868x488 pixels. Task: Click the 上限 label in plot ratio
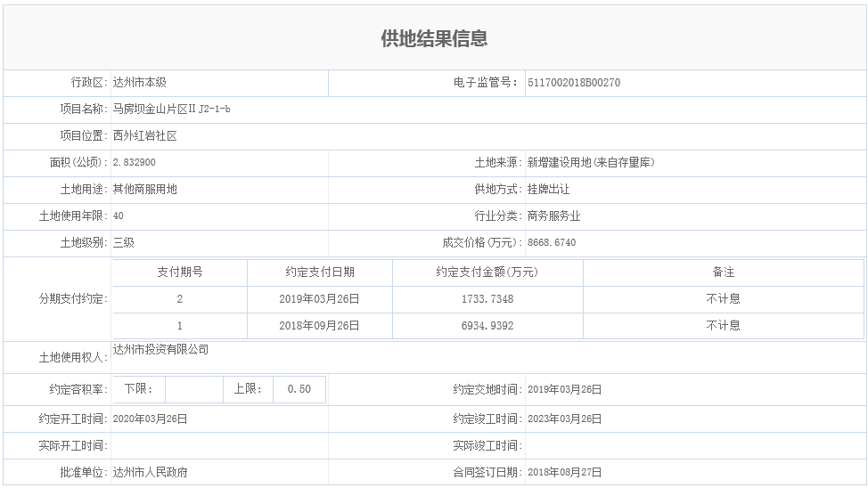pos(248,389)
